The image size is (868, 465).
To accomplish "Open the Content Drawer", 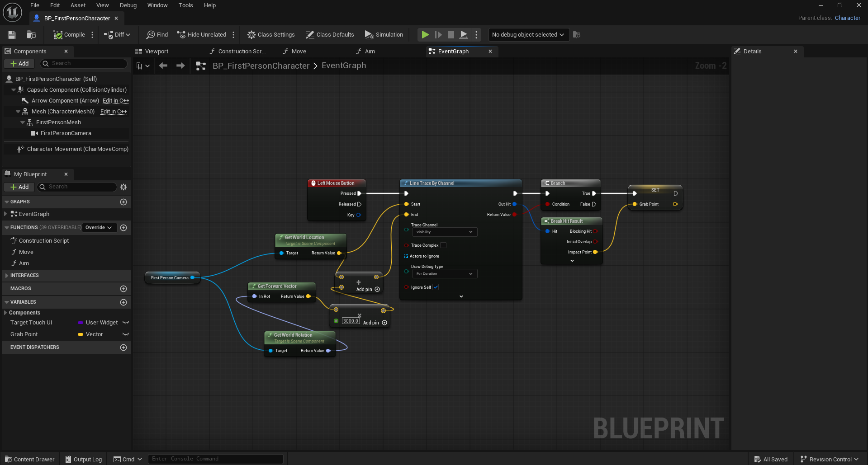I will coord(30,459).
